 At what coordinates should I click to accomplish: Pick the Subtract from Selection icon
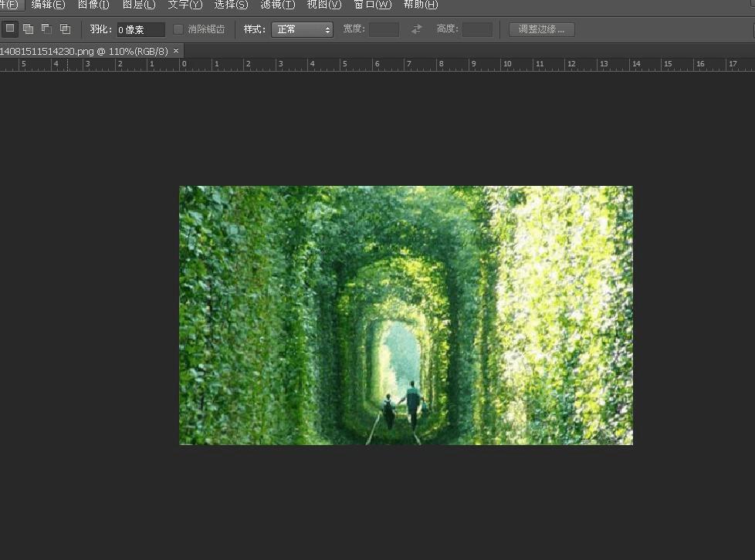tap(46, 29)
